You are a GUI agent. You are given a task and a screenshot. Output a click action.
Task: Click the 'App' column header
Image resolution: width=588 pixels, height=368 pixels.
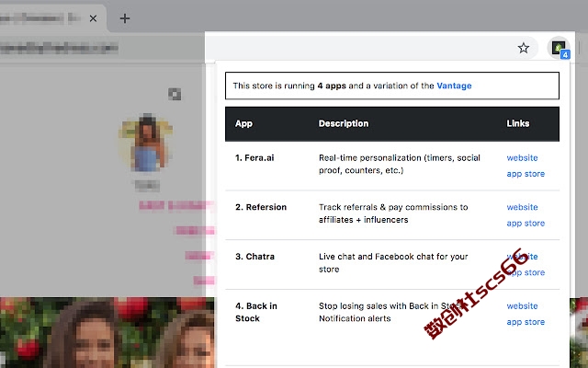point(243,123)
